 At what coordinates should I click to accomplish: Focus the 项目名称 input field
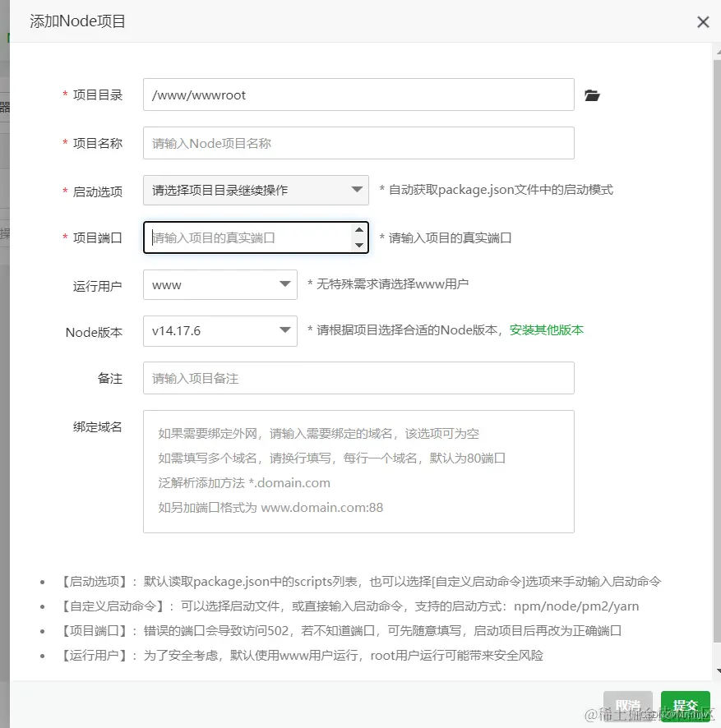click(358, 143)
